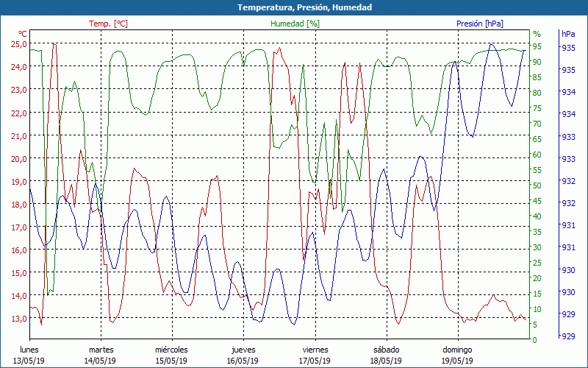Screen dimensions: 588x368
Task: Click the "25,0" temperature axis value
Action: pos(19,44)
